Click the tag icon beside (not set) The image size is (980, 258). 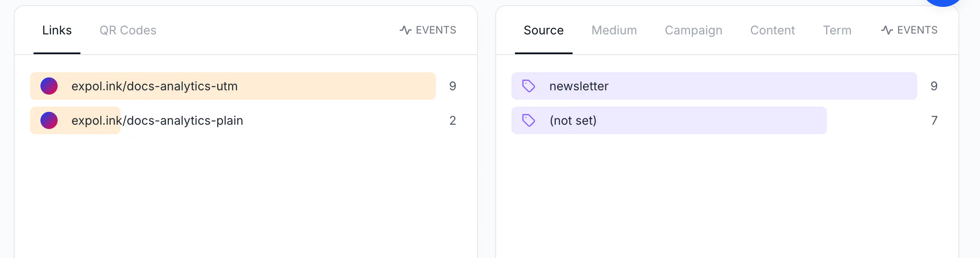coord(528,120)
